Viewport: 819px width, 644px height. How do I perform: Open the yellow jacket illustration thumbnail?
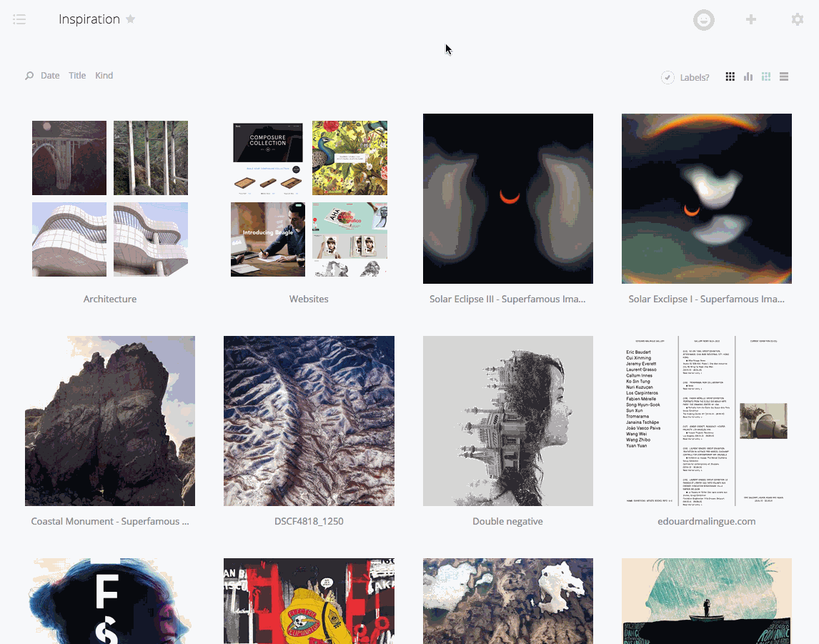click(x=309, y=601)
